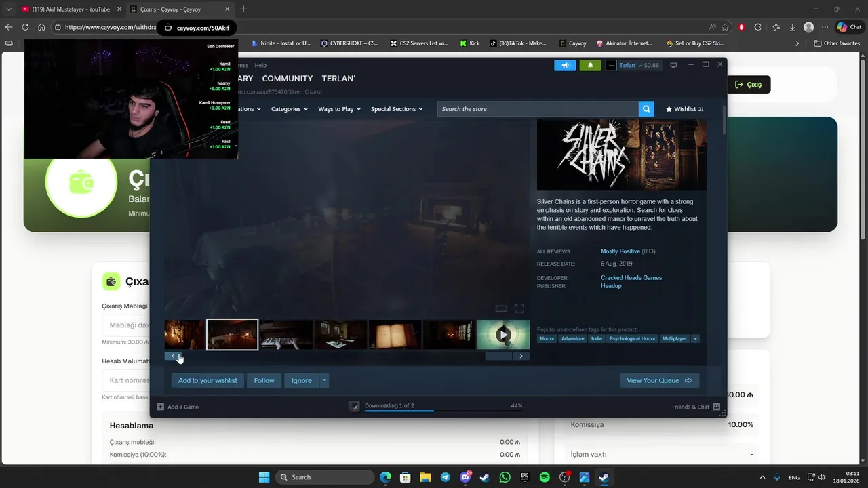
Task: Click the Steam Big Picture mode icon
Action: (x=673, y=66)
